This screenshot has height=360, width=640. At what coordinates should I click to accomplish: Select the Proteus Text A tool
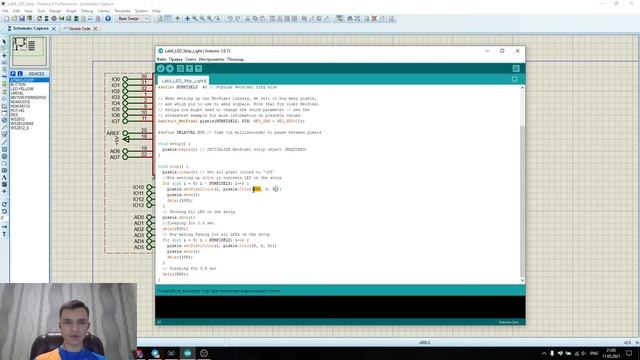click(x=4, y=177)
